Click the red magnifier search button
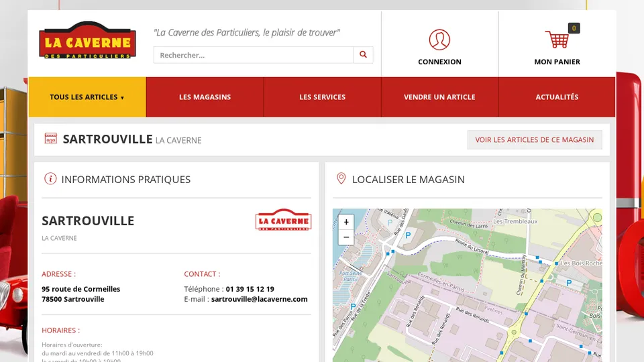 363,54
